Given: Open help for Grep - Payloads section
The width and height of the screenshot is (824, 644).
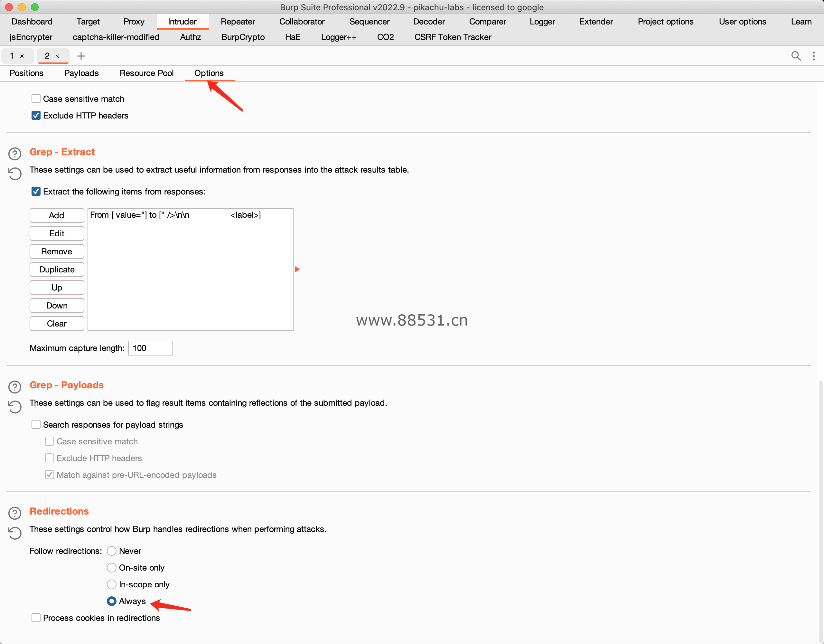Looking at the screenshot, I should [x=15, y=387].
